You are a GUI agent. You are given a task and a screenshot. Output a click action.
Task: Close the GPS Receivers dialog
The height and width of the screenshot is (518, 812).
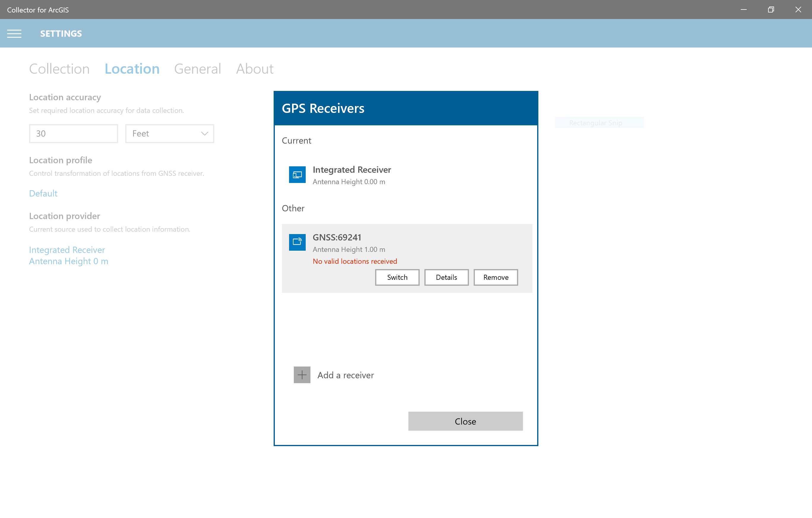[465, 421]
